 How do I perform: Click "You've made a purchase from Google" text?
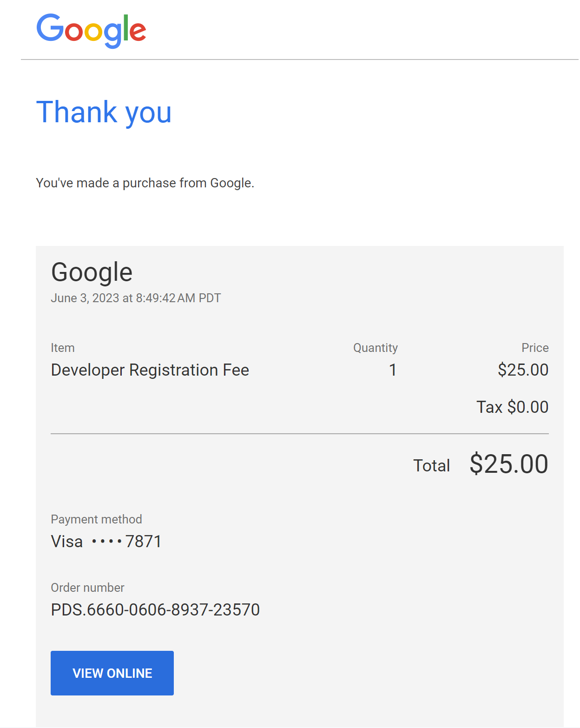(145, 183)
